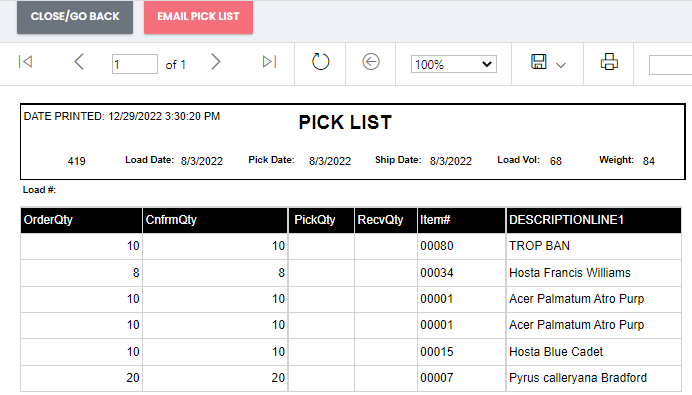The height and width of the screenshot is (395, 692).
Task: Click the current page number field
Action: pos(135,64)
